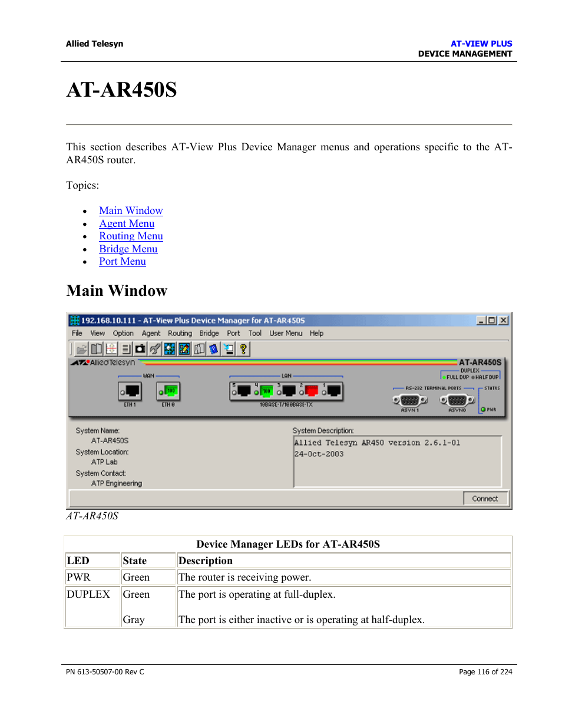
Task: Open the Port menu in the menu bar
Action: tap(233, 334)
